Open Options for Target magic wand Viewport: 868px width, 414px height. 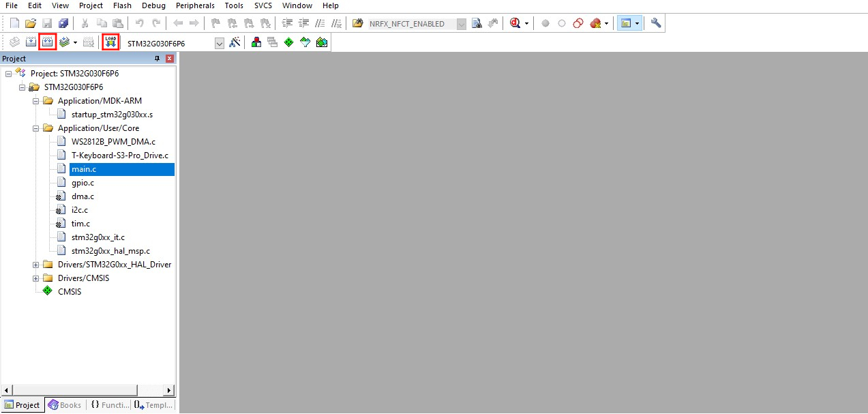235,42
